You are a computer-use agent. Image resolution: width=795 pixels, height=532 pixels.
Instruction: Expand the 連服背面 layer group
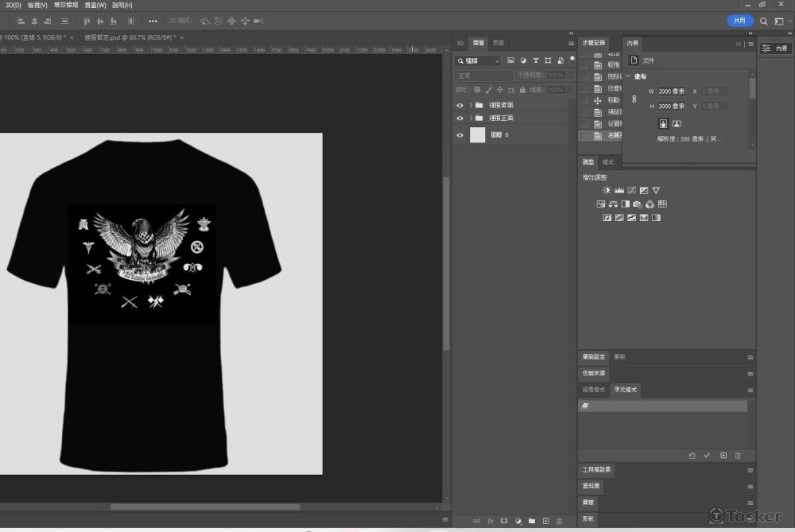[x=471, y=105]
